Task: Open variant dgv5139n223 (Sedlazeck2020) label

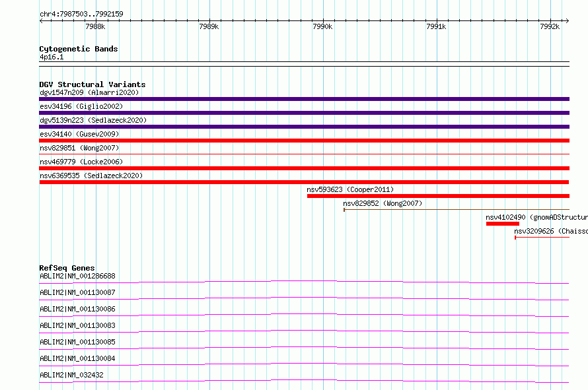Action: [x=93, y=120]
